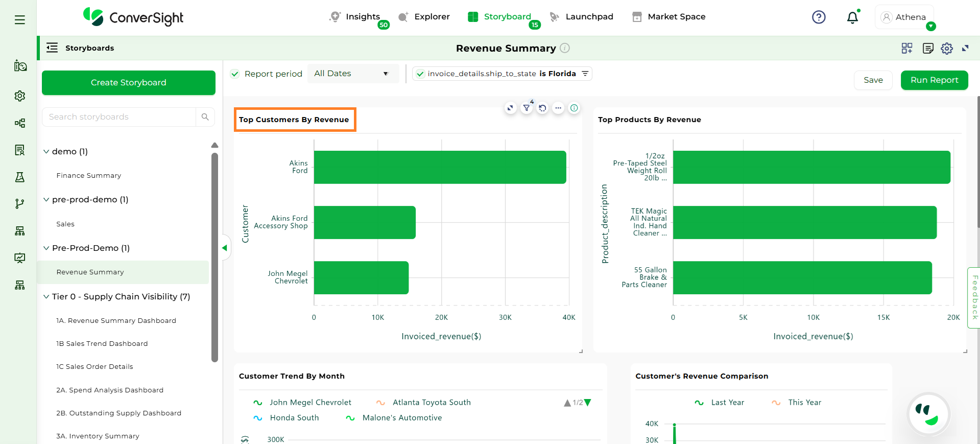
Task: Click the reset icon on Top Customers chart
Action: pos(542,108)
